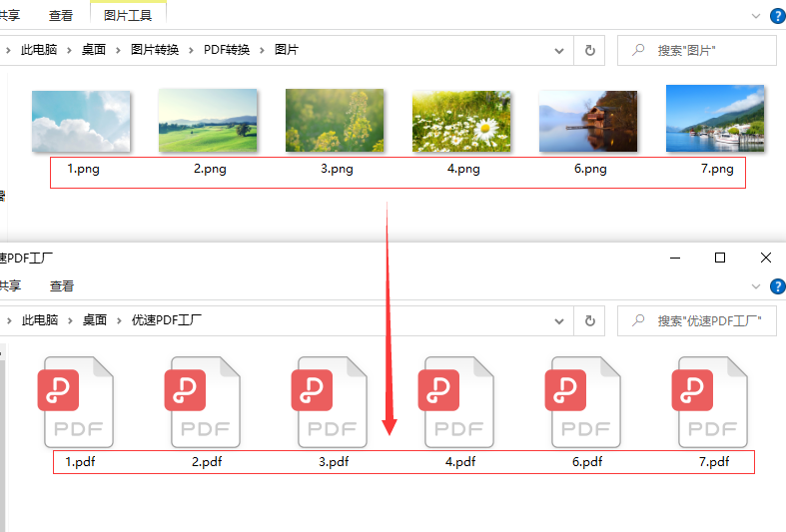Open the 4.pdf file icon
This screenshot has height=532, width=786.
[456, 402]
